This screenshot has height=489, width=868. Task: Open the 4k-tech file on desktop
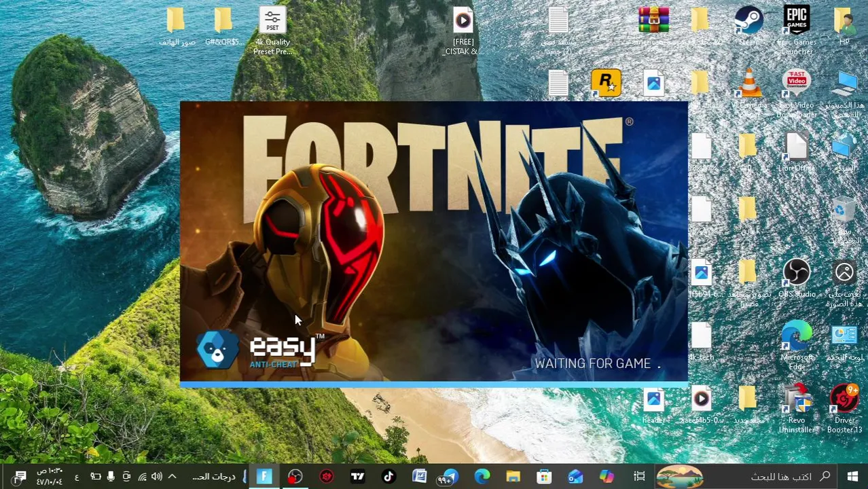(701, 342)
